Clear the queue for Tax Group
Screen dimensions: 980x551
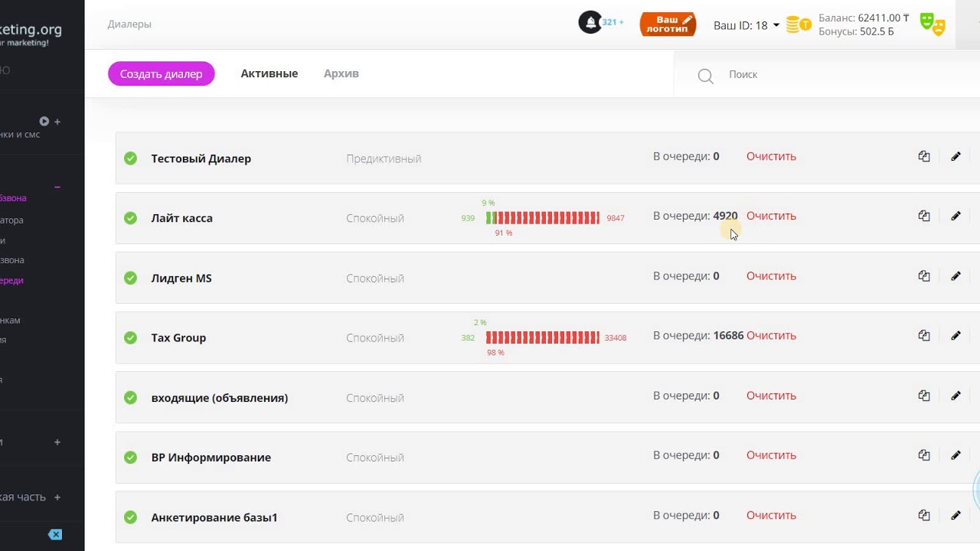click(771, 335)
